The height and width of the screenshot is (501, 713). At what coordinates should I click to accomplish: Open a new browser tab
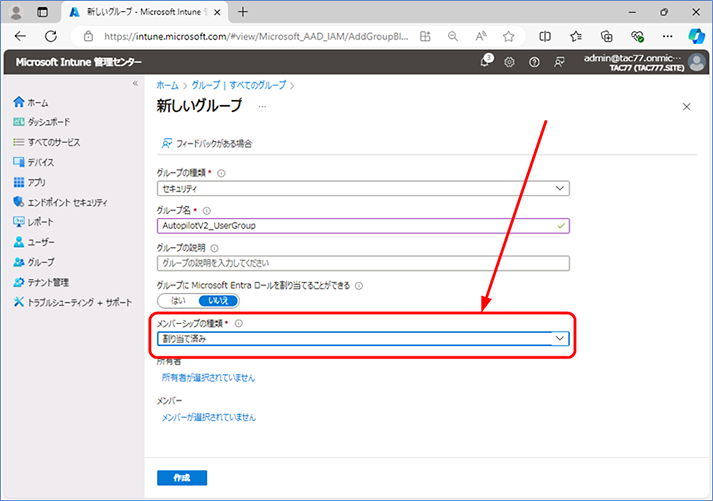pyautogui.click(x=243, y=12)
